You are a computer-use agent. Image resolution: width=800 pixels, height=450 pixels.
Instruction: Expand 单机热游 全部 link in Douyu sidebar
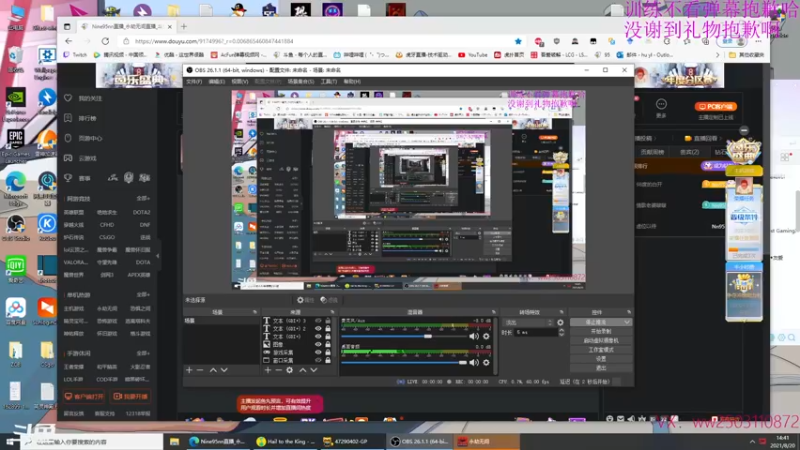[143, 295]
